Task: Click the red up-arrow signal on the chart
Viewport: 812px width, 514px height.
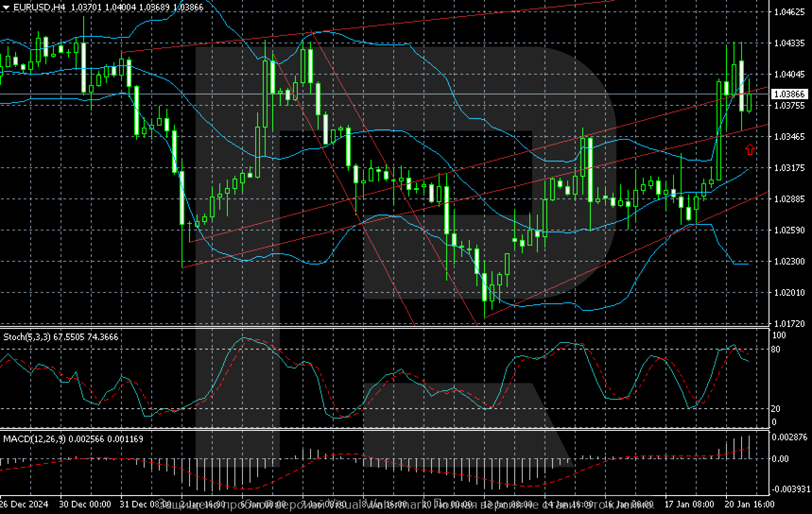Action: [x=749, y=149]
